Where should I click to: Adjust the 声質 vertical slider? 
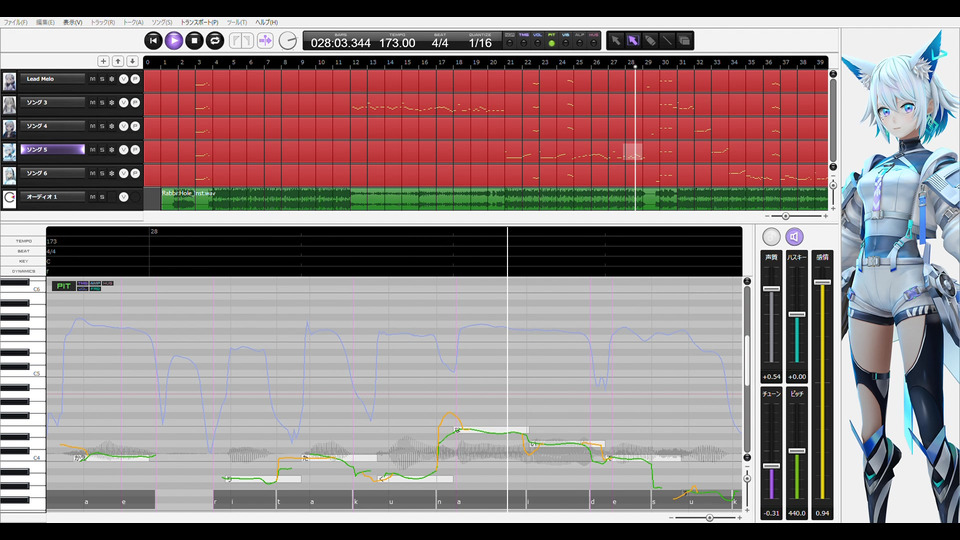pos(771,288)
